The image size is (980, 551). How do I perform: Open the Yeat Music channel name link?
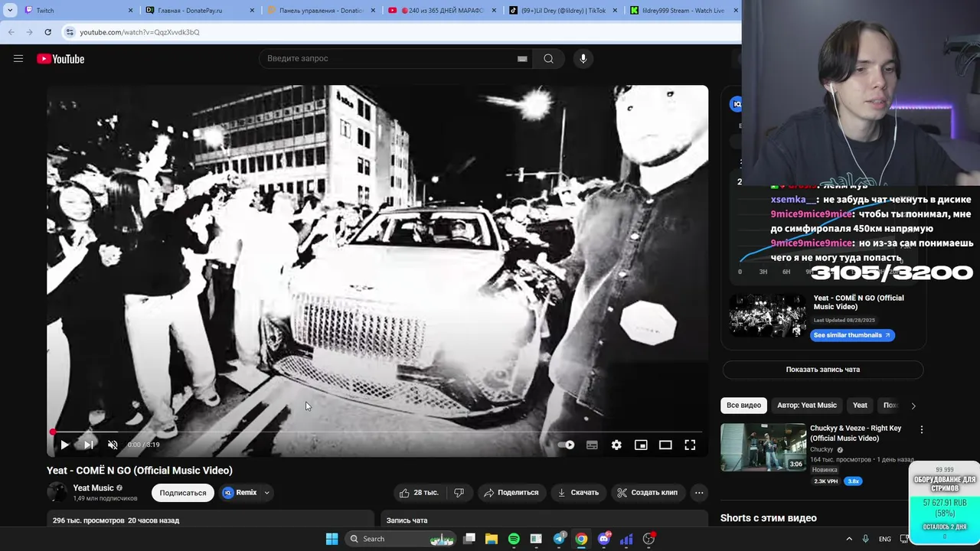tap(93, 488)
